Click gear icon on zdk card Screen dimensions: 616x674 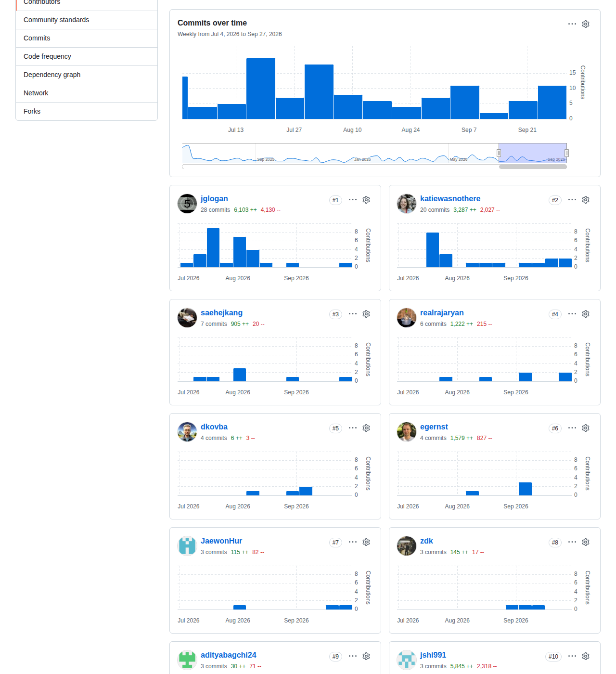point(586,542)
